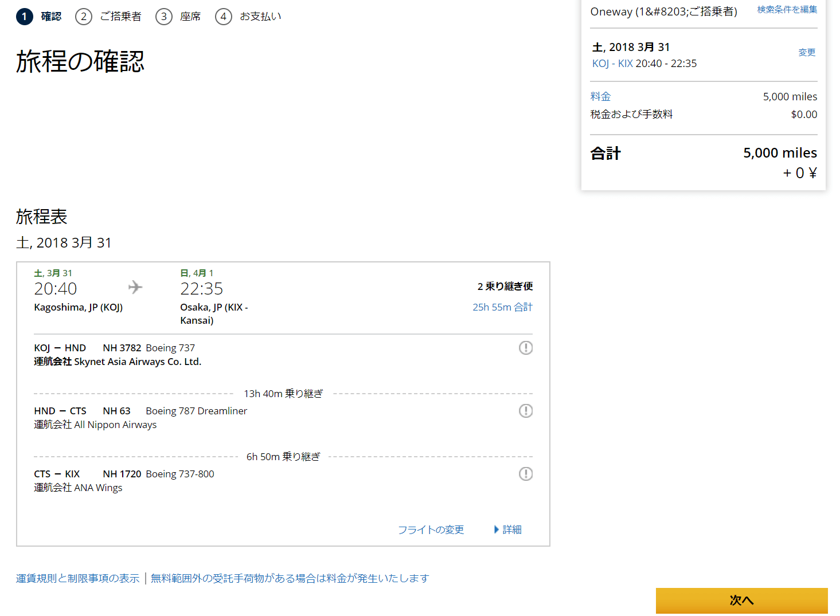Go to the ご搭乗者 step label
This screenshot has width=840, height=616.
120,17
